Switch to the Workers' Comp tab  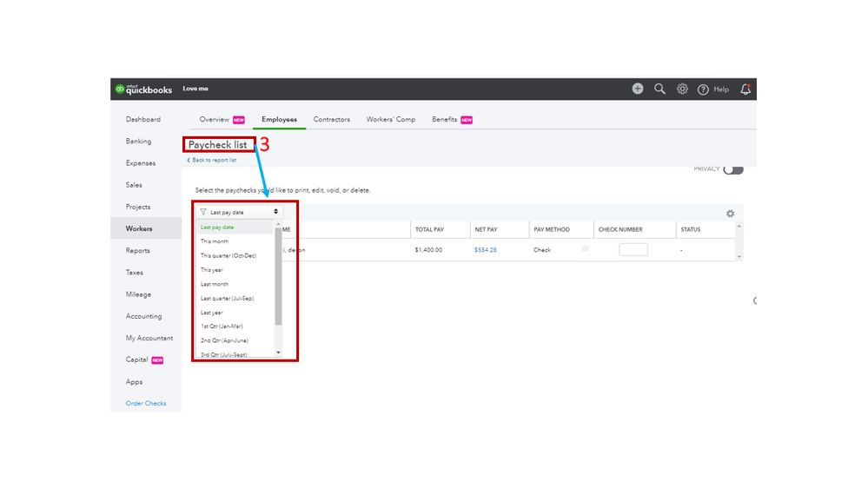click(390, 120)
